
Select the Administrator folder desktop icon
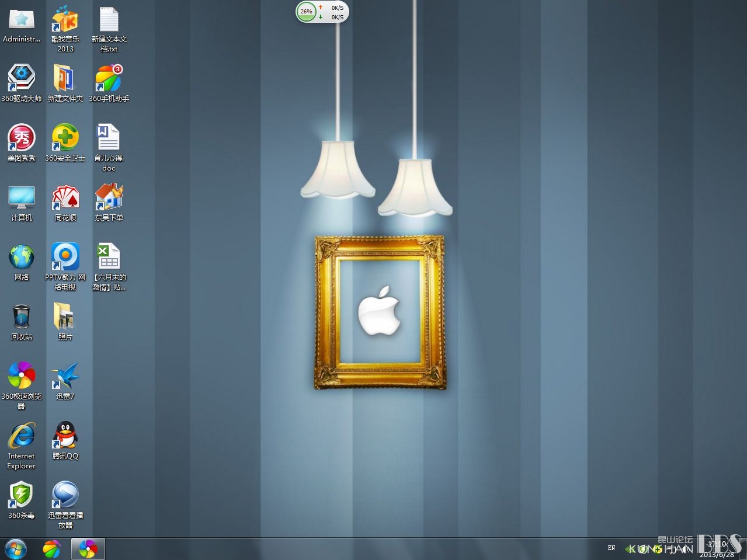pos(22,25)
